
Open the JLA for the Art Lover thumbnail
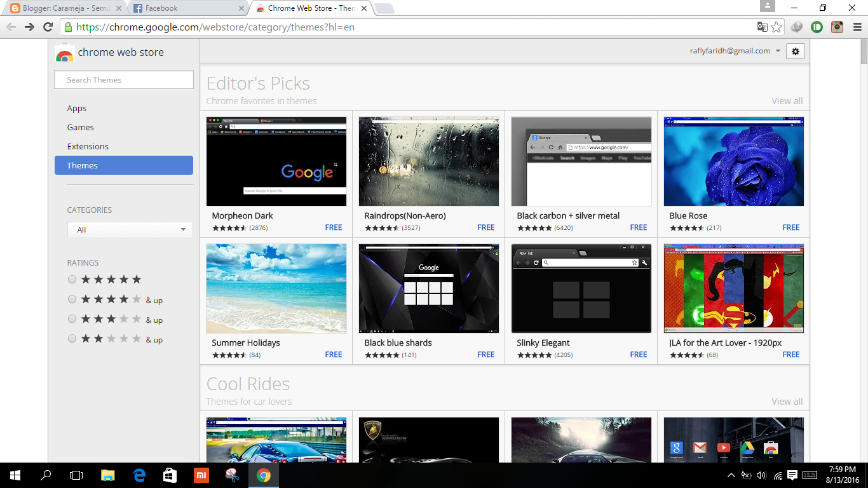pyautogui.click(x=734, y=288)
